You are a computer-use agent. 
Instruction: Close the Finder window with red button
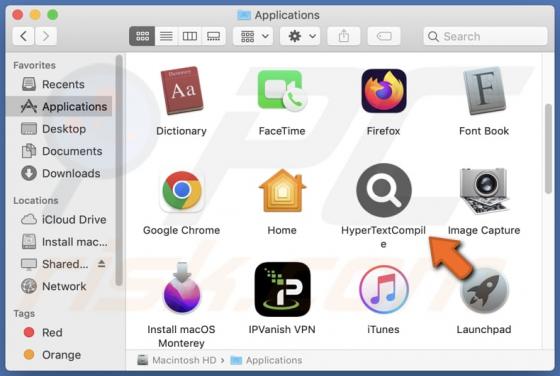tap(18, 15)
